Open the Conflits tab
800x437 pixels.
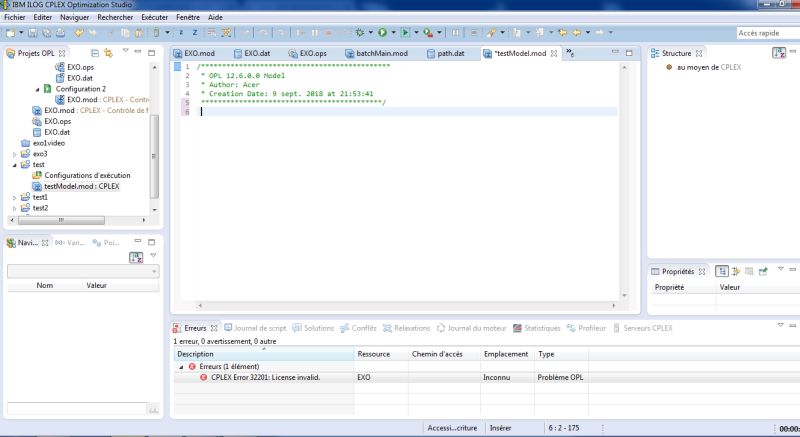coord(358,328)
